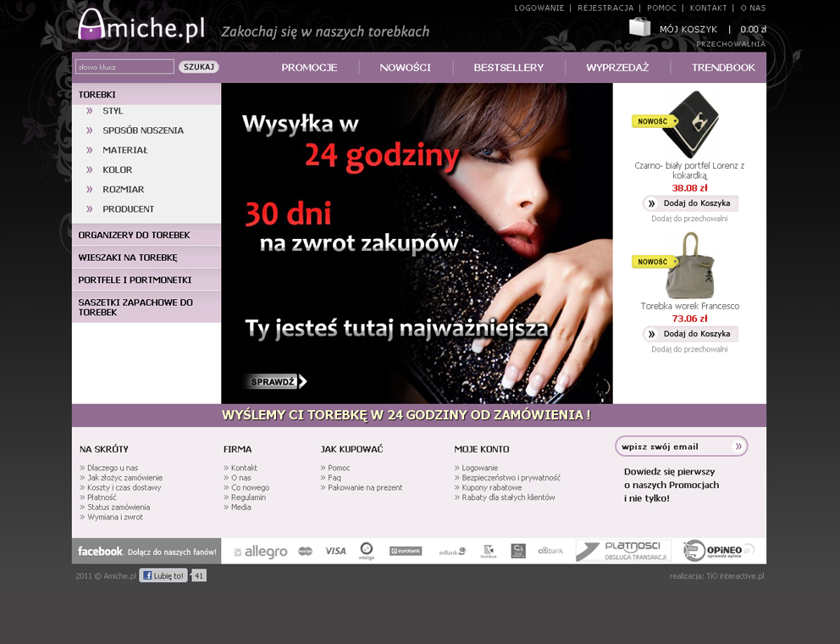Screen dimensions: 840x644
Task: Open the Opineo reviews badge
Action: [x=718, y=551]
